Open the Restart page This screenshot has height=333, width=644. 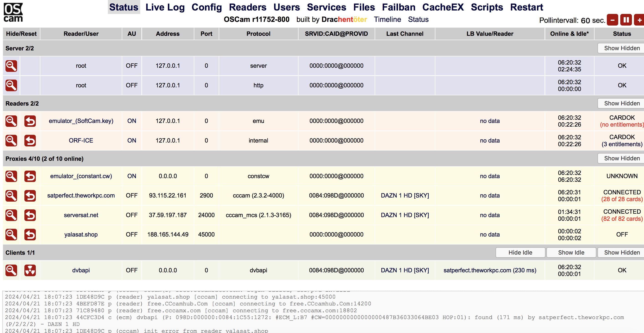coord(527,7)
